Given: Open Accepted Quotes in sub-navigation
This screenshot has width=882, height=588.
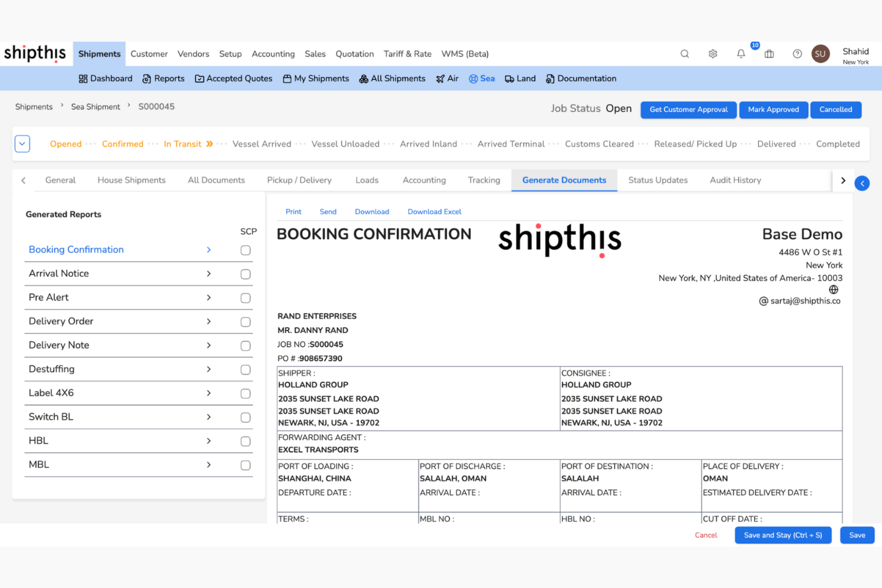Looking at the screenshot, I should pyautogui.click(x=234, y=79).
